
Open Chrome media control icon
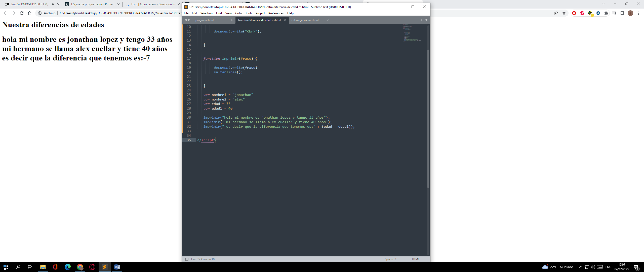coord(614,13)
